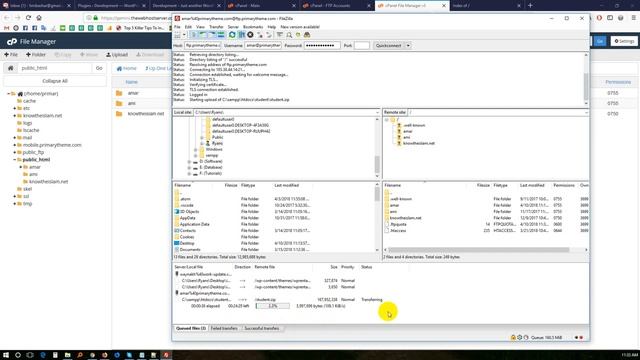The height and width of the screenshot is (360, 640).
Task: Toggle the message log display
Action: click(x=194, y=35)
